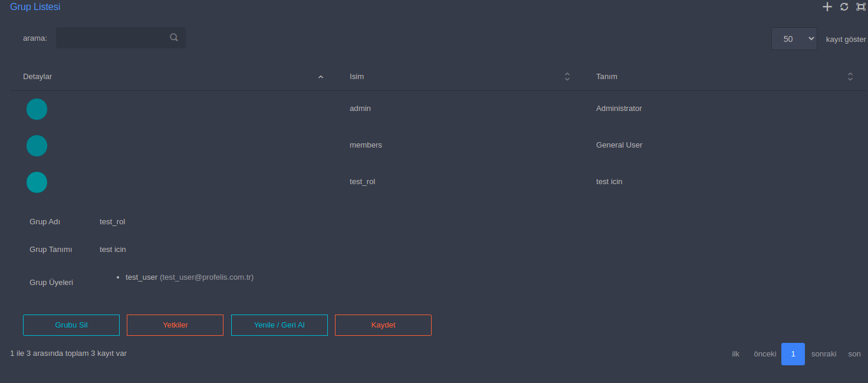Viewport: 868px width, 383px height.
Task: Focus the arama search input field
Action: click(x=112, y=38)
